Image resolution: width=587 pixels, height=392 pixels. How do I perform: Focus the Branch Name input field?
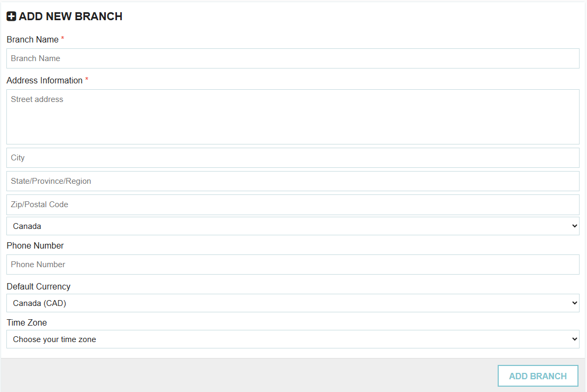tap(293, 58)
